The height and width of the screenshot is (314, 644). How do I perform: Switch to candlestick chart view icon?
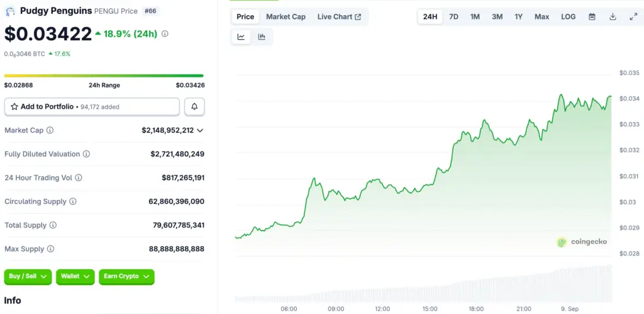[x=262, y=37]
